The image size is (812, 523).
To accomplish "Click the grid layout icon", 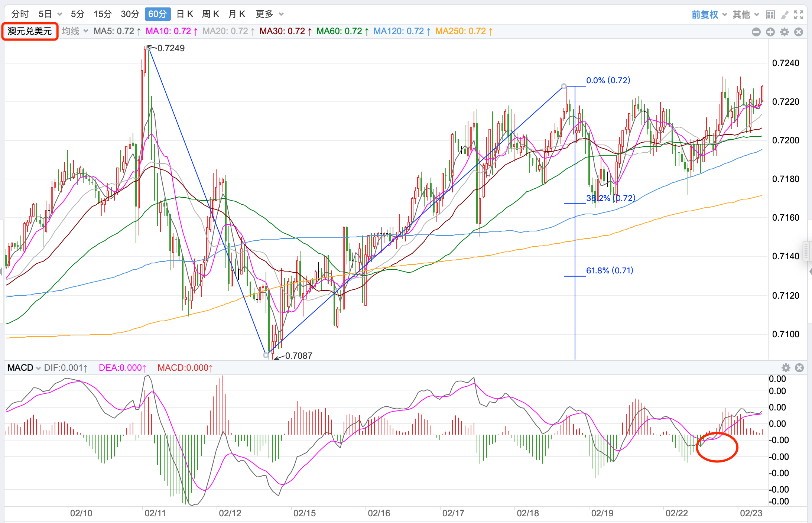I will [x=770, y=15].
